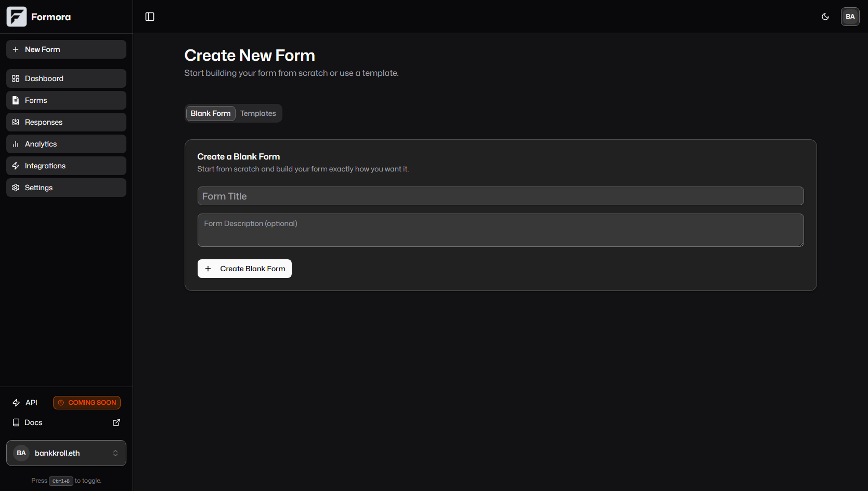Screen dimensions: 868x491
Task: Switch to the Templates tab
Action: (258, 113)
